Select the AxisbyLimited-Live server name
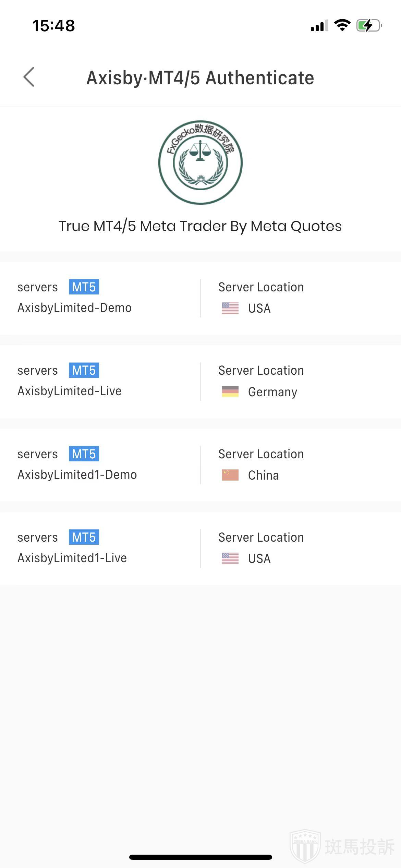Viewport: 401px width, 868px height. (70, 391)
